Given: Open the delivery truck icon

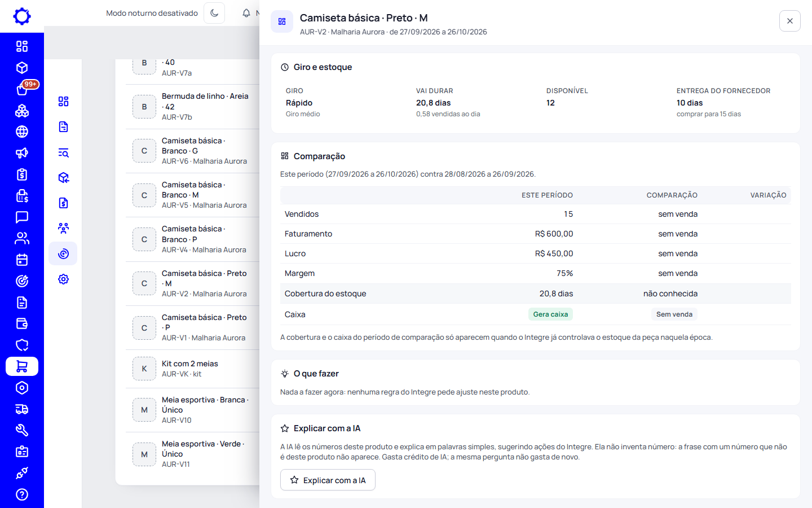Looking at the screenshot, I should 22,409.
